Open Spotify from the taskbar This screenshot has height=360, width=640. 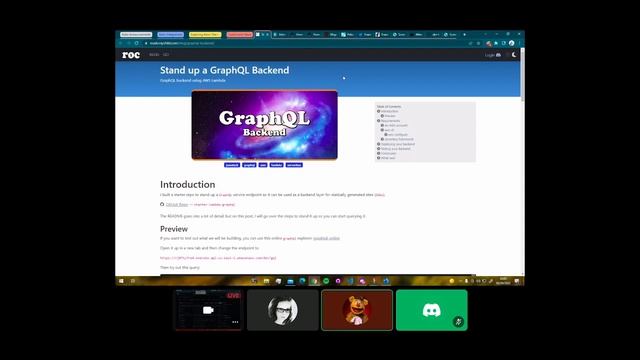(x=326, y=281)
